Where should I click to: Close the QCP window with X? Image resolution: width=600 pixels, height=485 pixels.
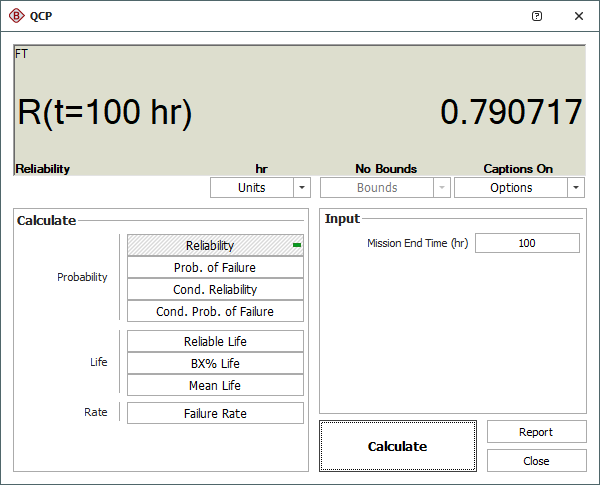tap(579, 16)
